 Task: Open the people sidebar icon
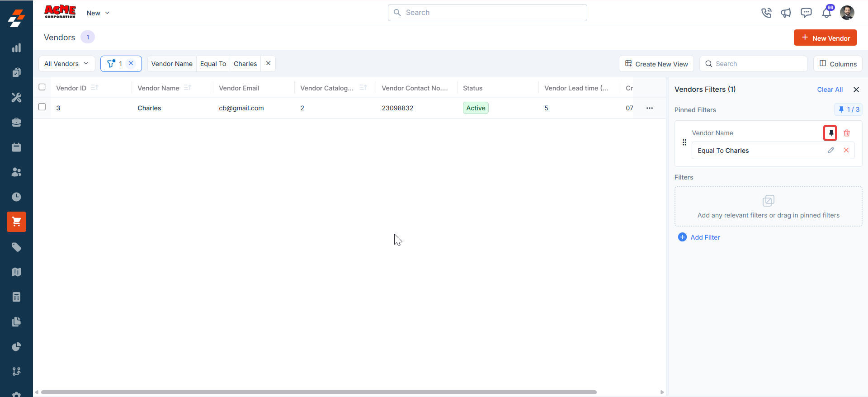click(x=16, y=172)
